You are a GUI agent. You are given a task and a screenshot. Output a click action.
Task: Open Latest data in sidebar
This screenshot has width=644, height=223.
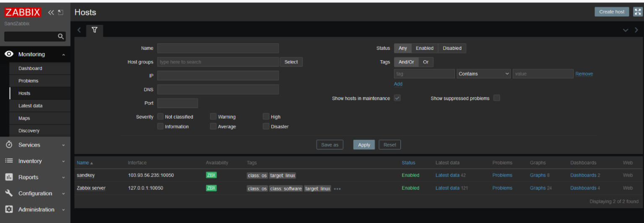[30, 106]
